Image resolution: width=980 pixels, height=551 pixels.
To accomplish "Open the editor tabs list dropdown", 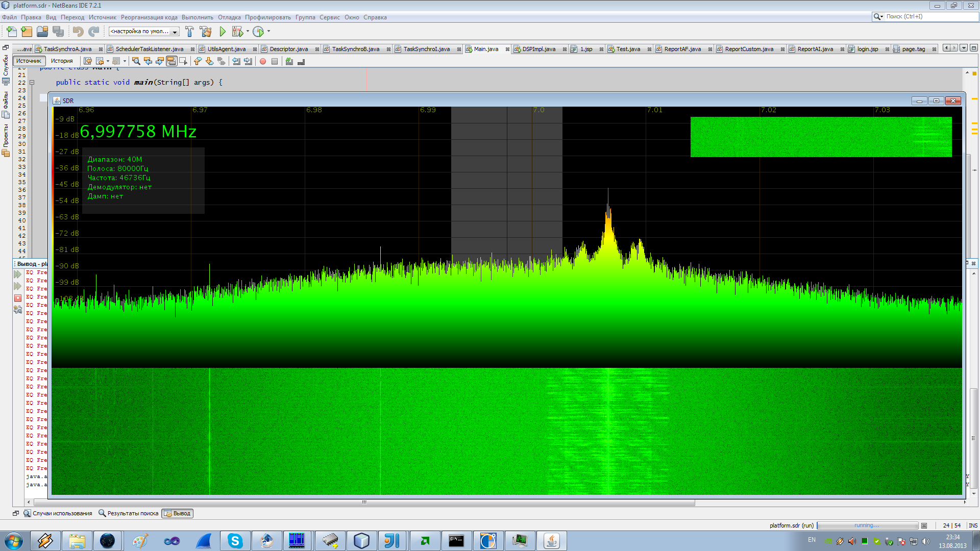I will (964, 48).
